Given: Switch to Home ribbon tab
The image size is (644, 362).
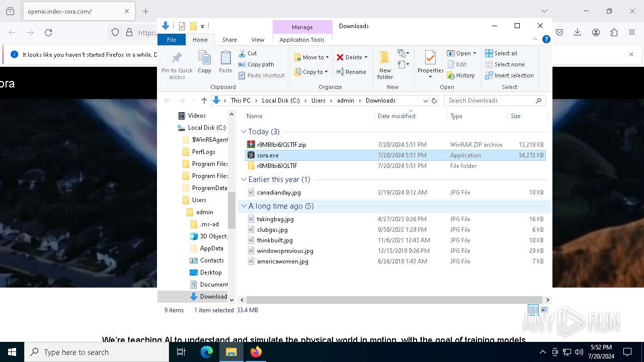Looking at the screenshot, I should (200, 40).
